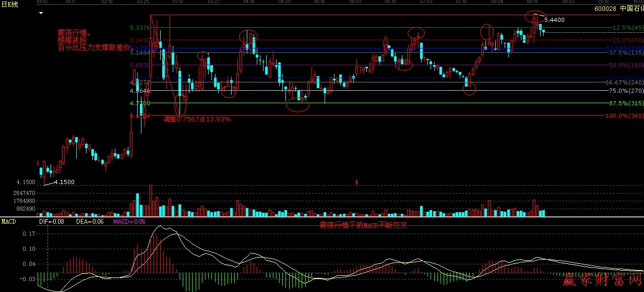
Task: Click the magenta MACD=-0.06 value
Action: pos(129,222)
